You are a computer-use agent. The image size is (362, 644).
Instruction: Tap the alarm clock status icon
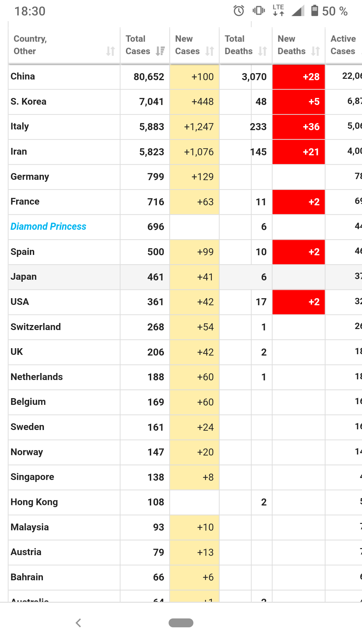pyautogui.click(x=239, y=11)
